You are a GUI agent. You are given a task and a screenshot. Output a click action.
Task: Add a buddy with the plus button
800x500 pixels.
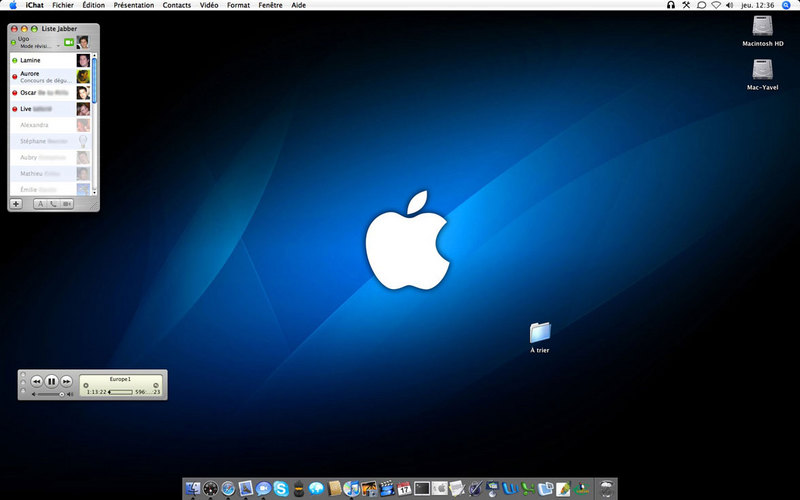[16, 204]
